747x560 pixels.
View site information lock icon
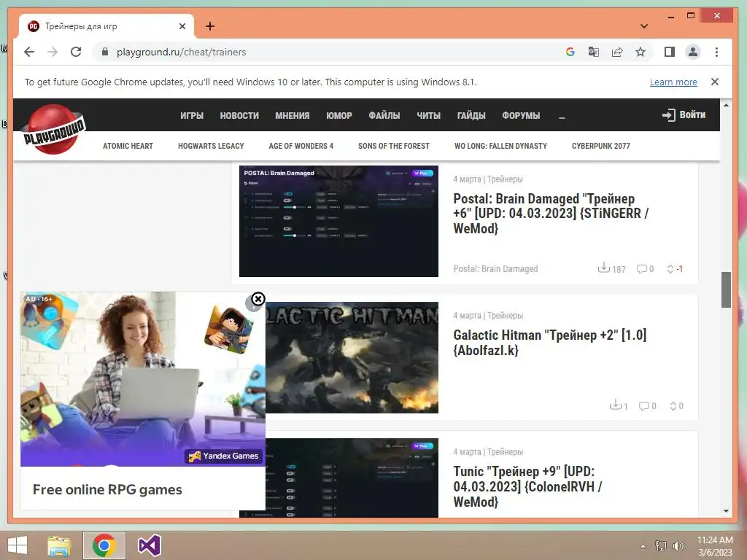click(x=105, y=52)
